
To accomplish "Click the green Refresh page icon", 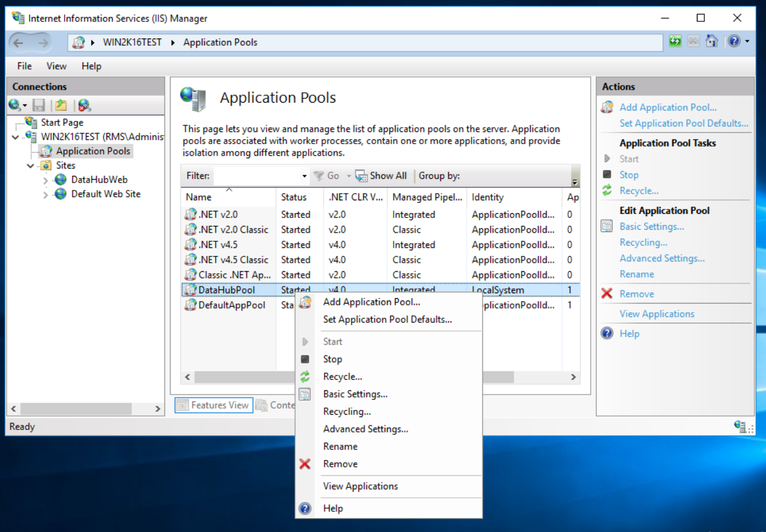I will [x=675, y=42].
